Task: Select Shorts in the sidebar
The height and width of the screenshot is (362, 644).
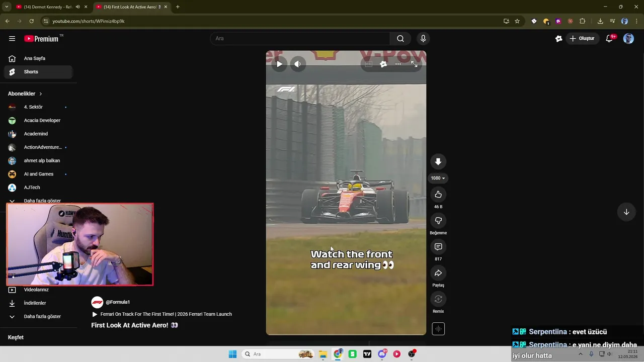Action: pos(38,72)
